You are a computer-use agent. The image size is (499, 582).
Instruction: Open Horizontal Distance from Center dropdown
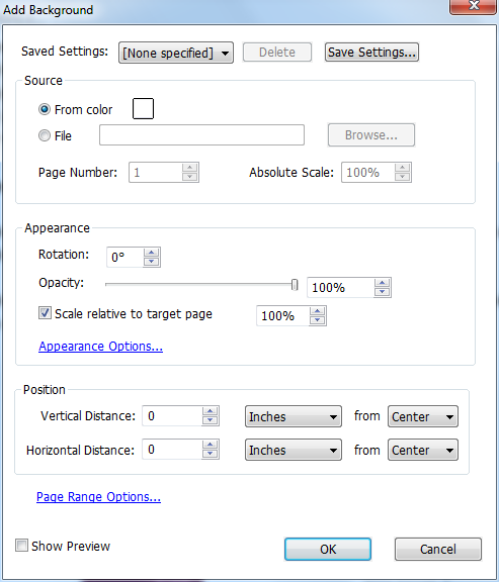[423, 450]
